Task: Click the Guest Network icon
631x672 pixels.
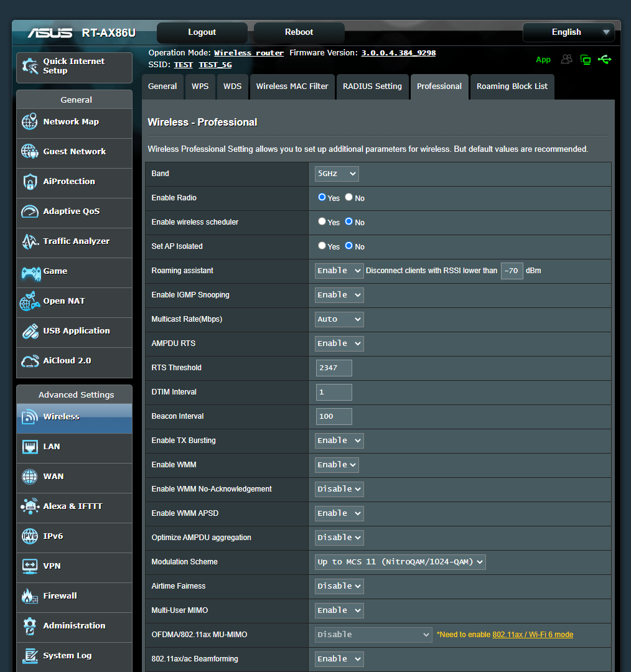Action: click(x=30, y=151)
